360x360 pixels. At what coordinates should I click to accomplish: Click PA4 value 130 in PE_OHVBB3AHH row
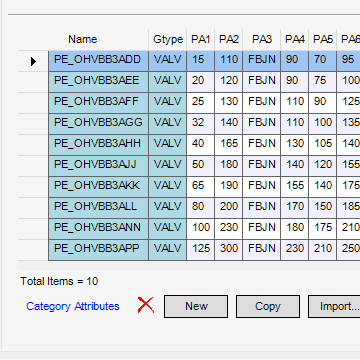pos(295,145)
